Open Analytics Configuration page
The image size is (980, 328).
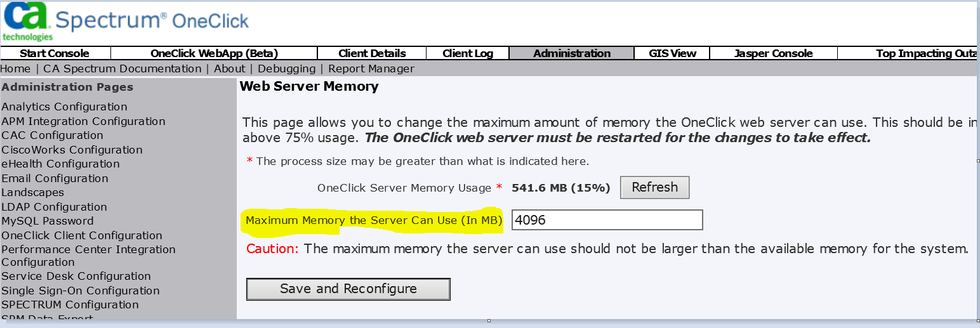click(x=64, y=107)
